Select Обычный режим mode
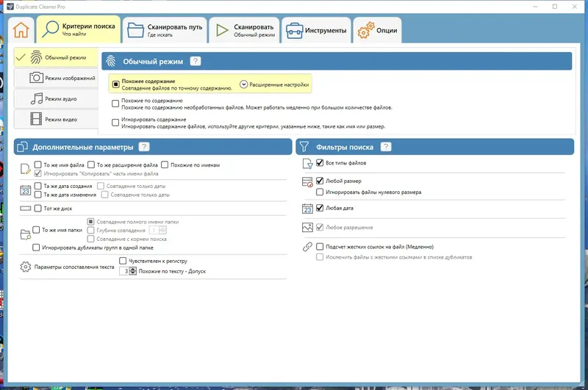This screenshot has width=588, height=390. pos(57,57)
